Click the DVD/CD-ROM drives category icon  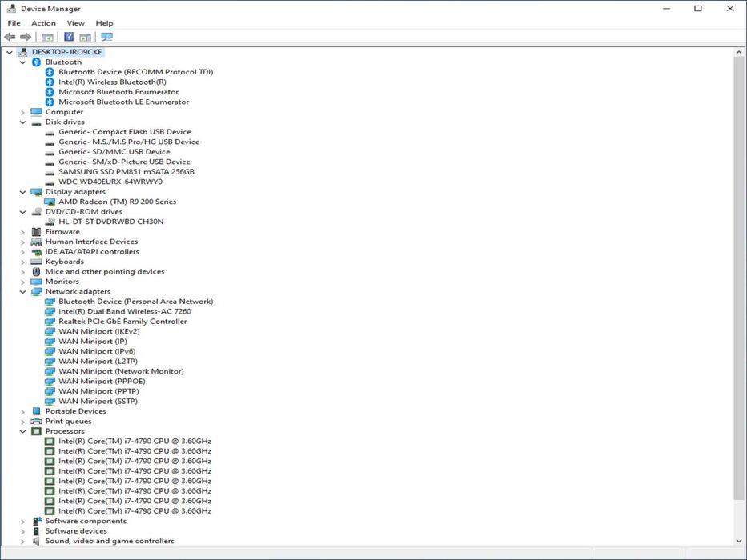[36, 211]
